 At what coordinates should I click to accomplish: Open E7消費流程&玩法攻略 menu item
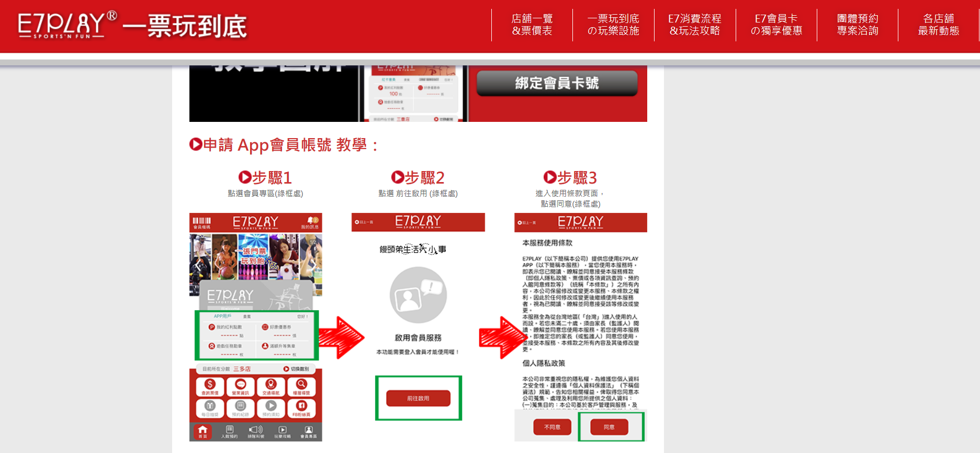(695, 25)
